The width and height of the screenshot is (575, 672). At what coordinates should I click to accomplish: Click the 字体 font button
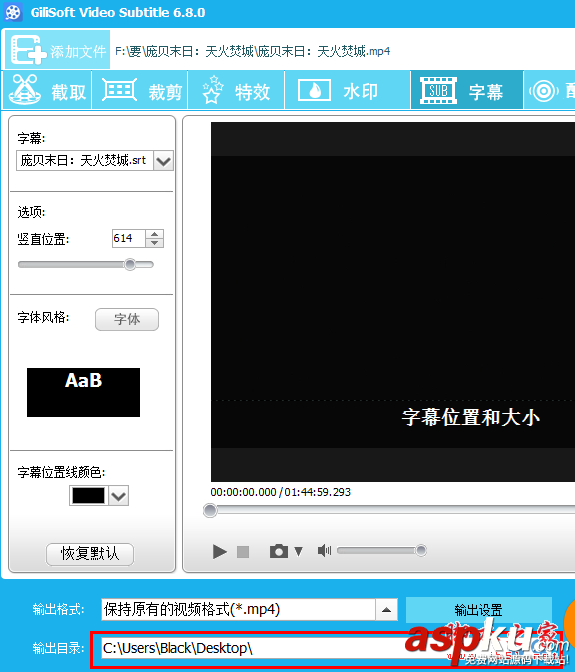pos(127,319)
